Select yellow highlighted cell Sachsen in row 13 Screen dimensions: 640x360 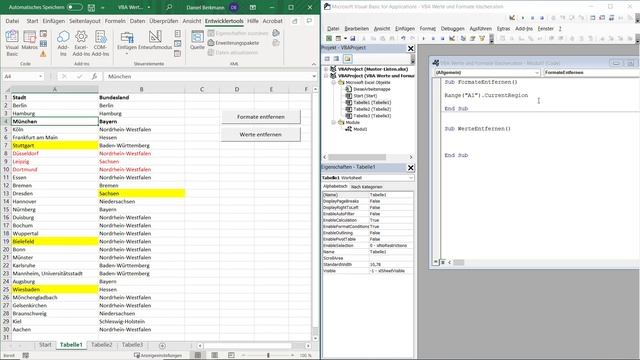(x=141, y=193)
